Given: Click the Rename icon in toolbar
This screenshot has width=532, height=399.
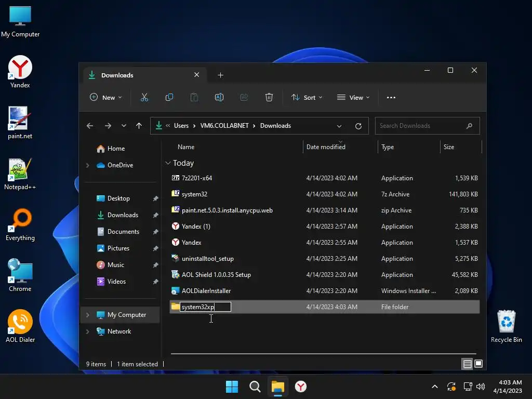Looking at the screenshot, I should [219, 97].
